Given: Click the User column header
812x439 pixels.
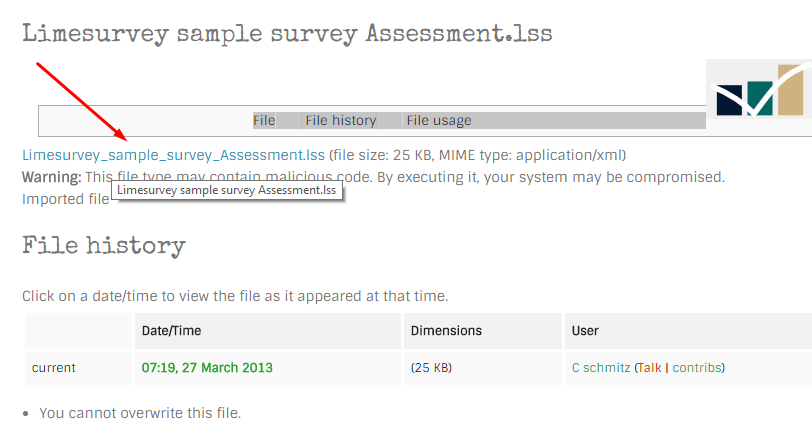Looking at the screenshot, I should [x=585, y=331].
